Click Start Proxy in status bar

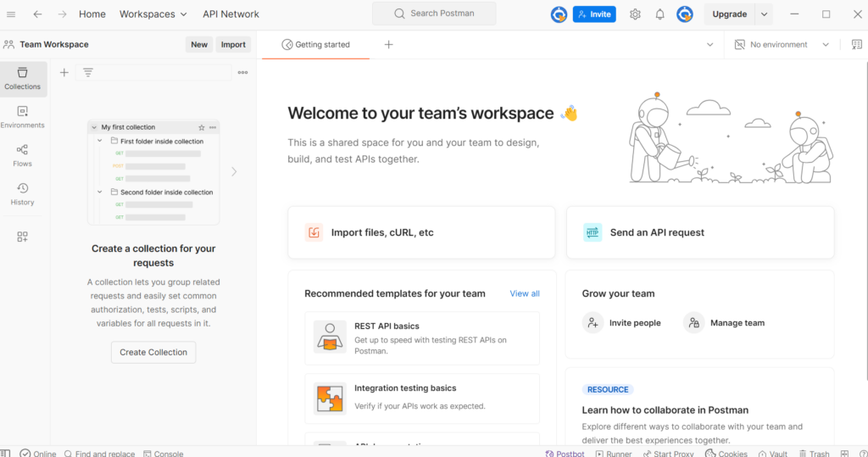pos(668,453)
